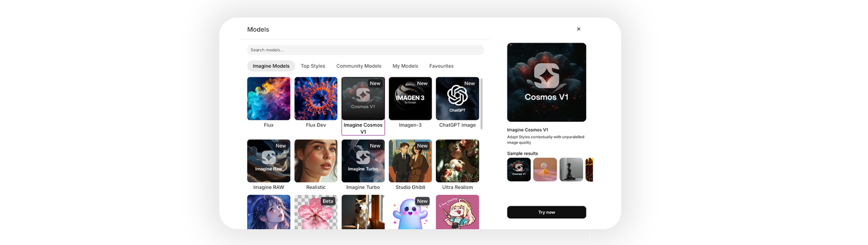
Task: Select the Flux model thumbnail
Action: pos(269,98)
